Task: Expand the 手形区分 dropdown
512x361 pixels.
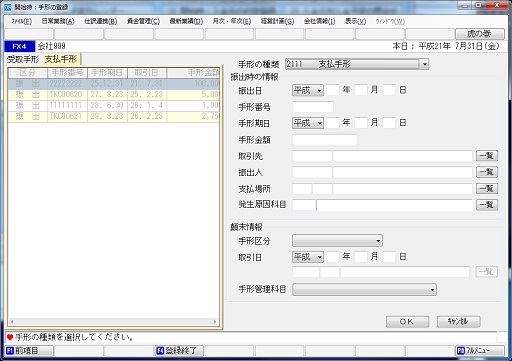Action: pos(337,241)
